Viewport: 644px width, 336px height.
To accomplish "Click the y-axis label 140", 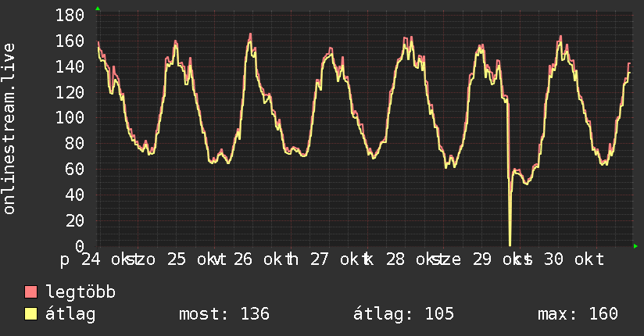I will [x=70, y=66].
